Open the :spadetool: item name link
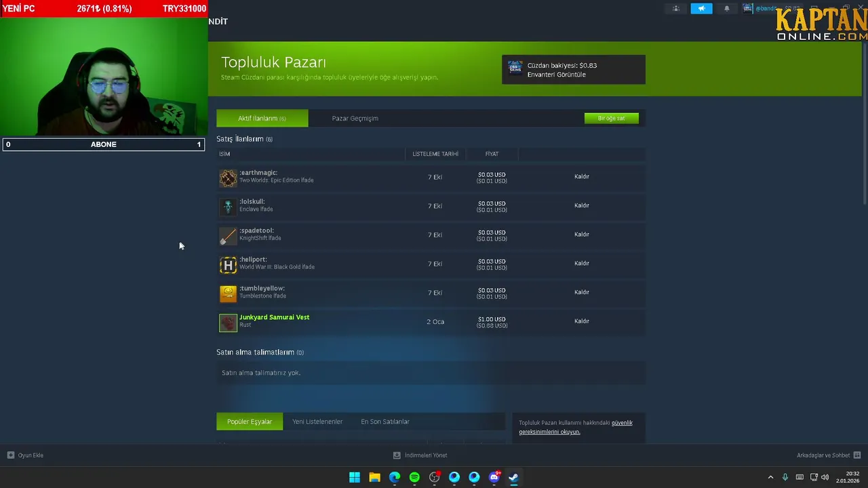This screenshot has height=488, width=868. (256, 230)
